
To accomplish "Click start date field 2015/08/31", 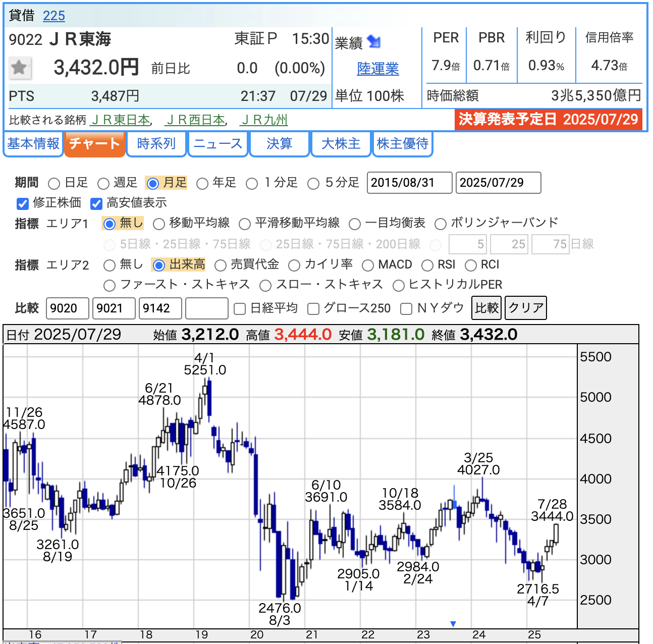I will click(409, 183).
